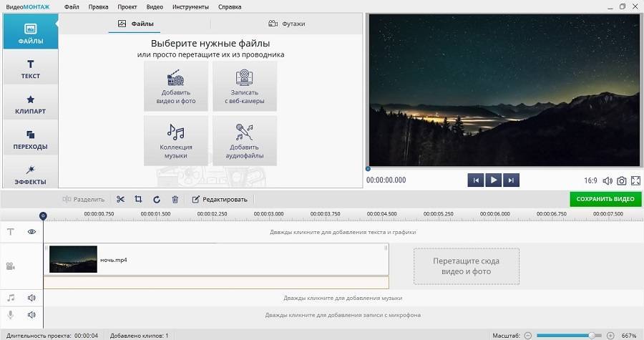The image size is (644, 340).
Task: Click the rotate clip icon
Action: point(157,199)
